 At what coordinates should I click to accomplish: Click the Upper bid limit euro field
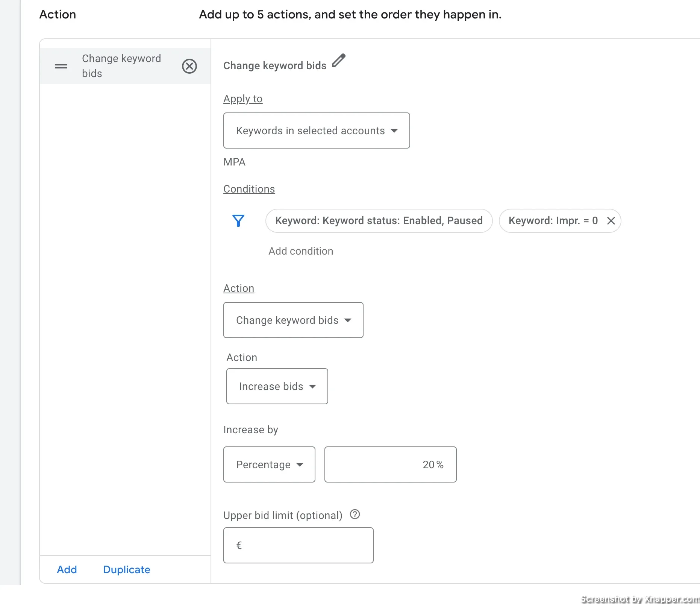pos(298,545)
